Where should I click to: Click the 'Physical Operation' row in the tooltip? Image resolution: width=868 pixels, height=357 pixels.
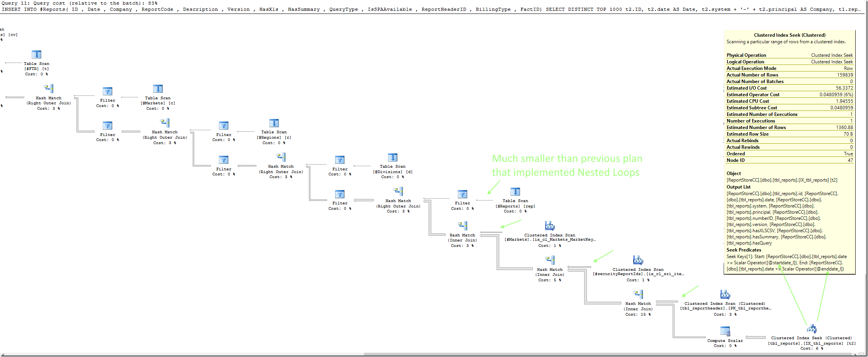pos(790,55)
